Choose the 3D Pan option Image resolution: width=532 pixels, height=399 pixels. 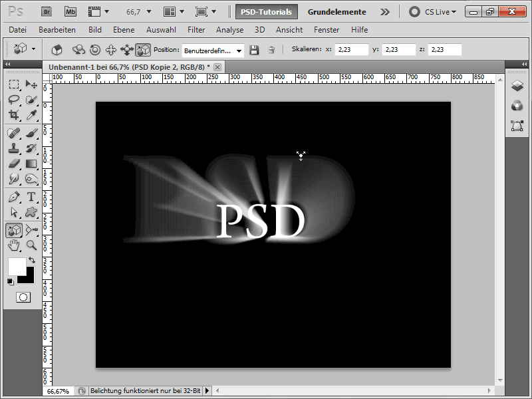[x=111, y=50]
